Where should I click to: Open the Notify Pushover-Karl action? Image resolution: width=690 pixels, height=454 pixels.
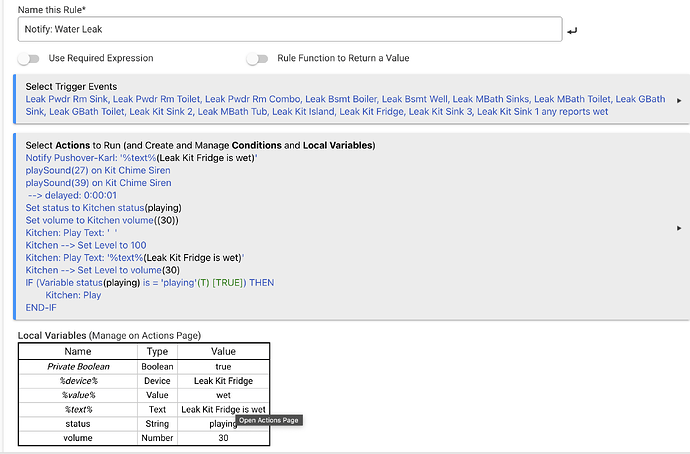pos(142,158)
